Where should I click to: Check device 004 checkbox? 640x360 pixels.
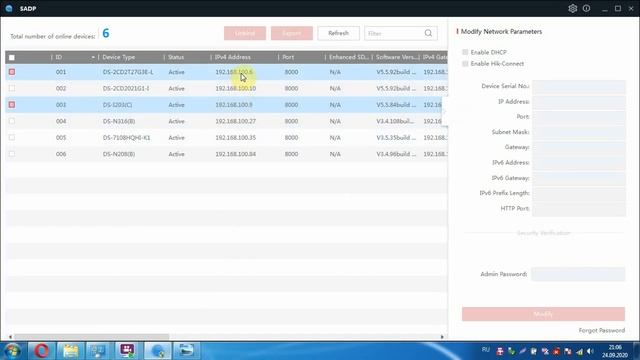click(x=12, y=121)
